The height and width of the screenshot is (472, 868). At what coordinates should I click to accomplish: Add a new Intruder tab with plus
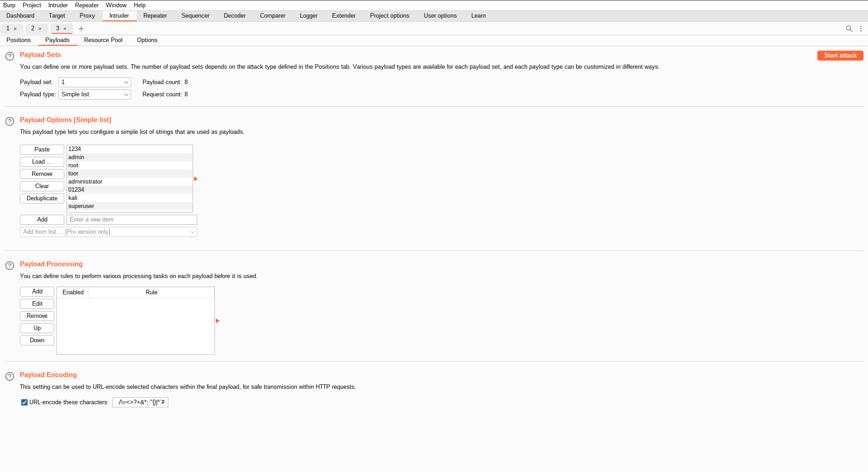(x=81, y=28)
